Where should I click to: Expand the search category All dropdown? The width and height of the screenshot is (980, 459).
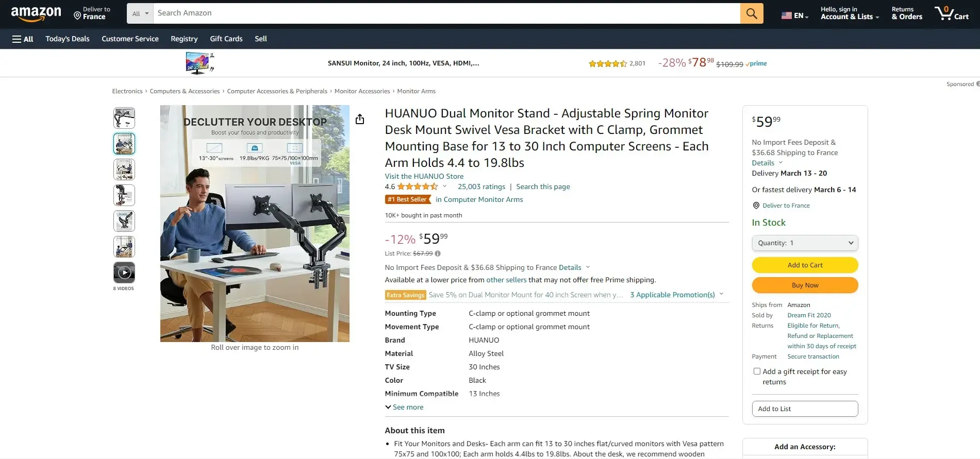coord(140,13)
